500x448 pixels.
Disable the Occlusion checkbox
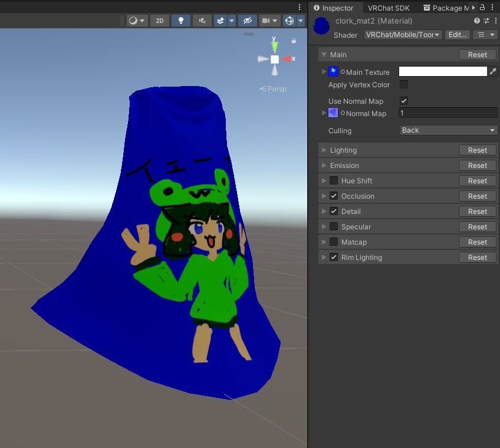tap(334, 196)
